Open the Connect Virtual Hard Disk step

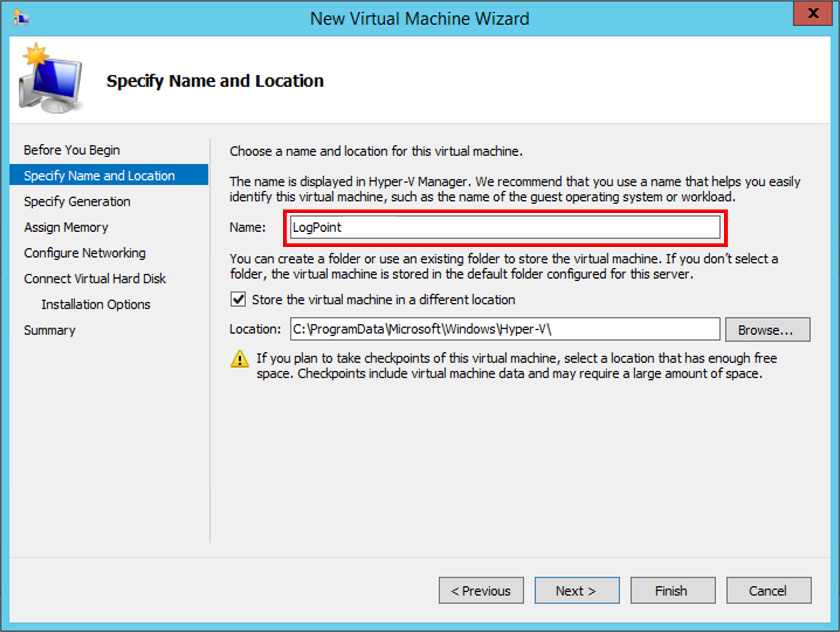point(95,279)
